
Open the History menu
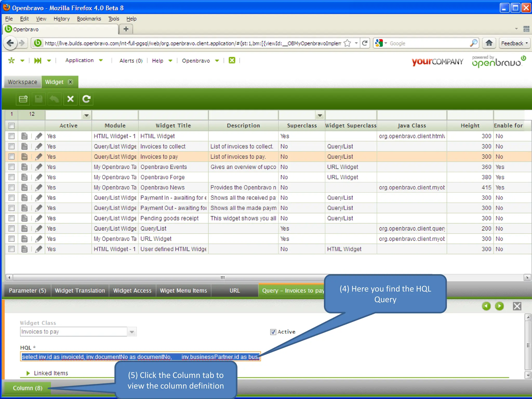(62, 19)
